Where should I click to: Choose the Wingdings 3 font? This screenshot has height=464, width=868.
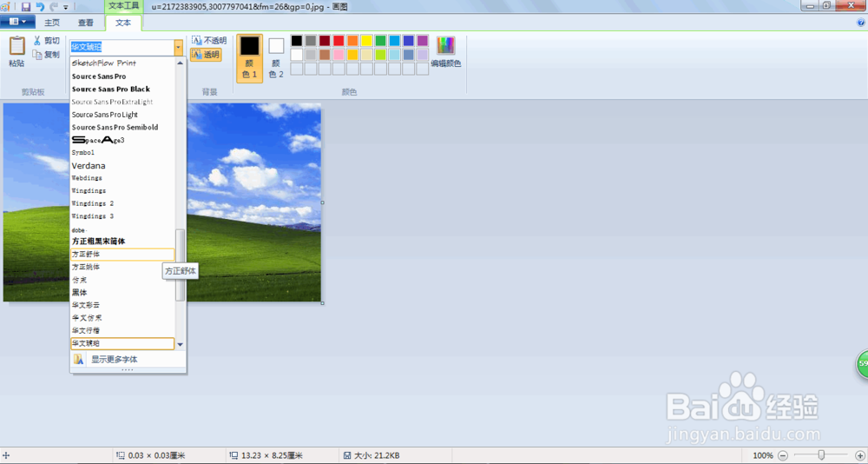click(x=122, y=216)
